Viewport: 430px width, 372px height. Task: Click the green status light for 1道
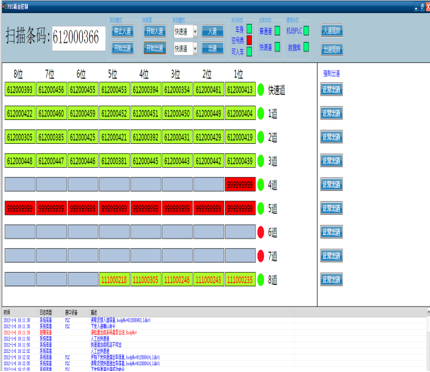click(261, 113)
